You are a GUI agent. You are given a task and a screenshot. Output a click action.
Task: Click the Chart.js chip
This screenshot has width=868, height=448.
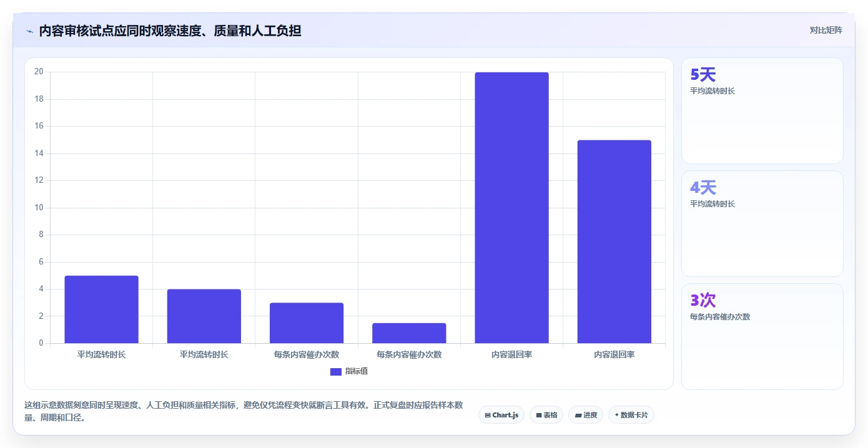click(501, 415)
